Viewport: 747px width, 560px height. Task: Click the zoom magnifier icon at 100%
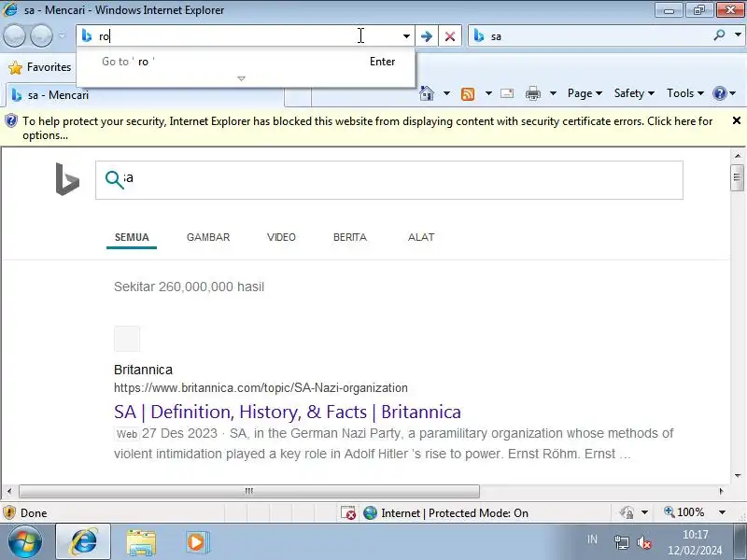[669, 511]
